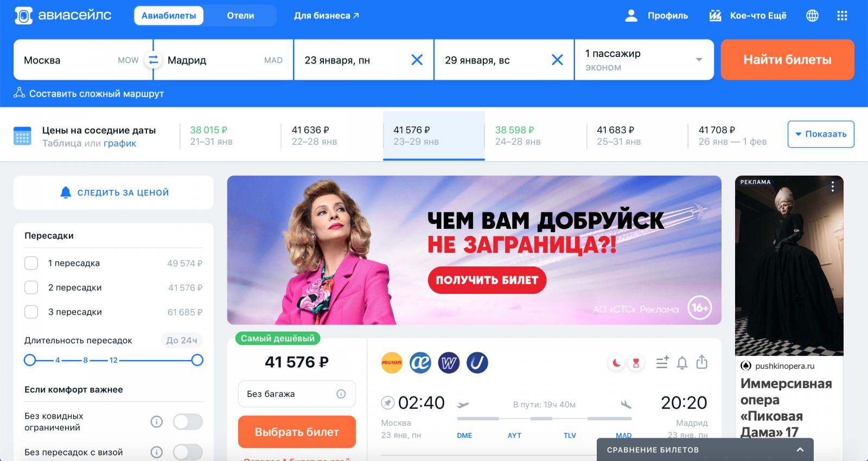This screenshot has width=868, height=461.
Task: Enable Без пересадок с визой toggle
Action: click(188, 452)
